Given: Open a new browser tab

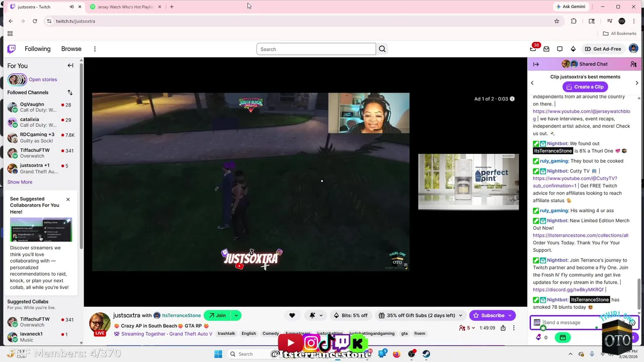Looking at the screenshot, I should [172, 7].
